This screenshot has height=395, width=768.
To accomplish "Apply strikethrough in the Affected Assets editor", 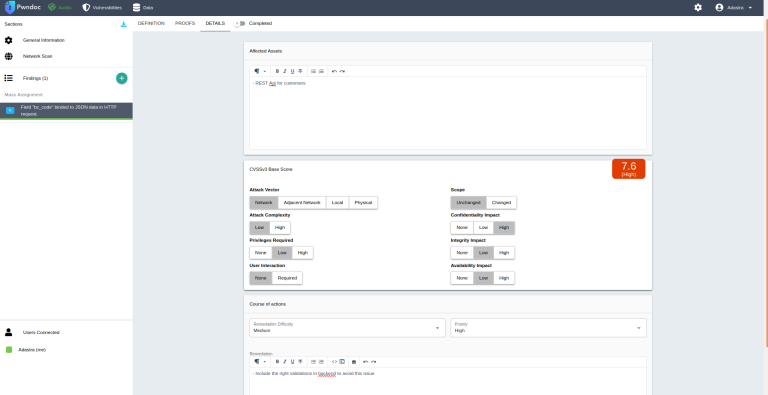I will click(x=300, y=72).
